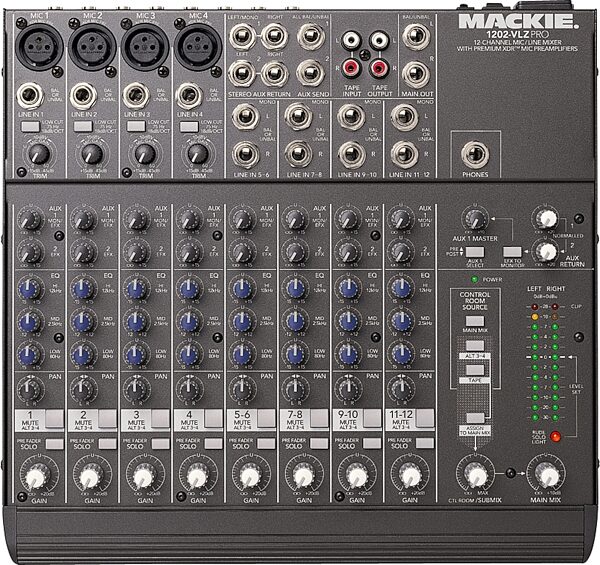600x565 pixels.
Task: Click the LINE IN 9-10 left jack
Action: [351, 117]
